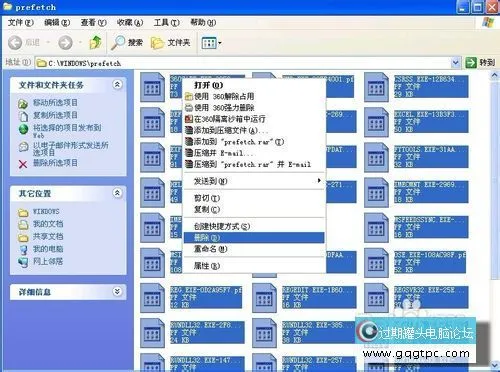Click 删除所选项目 task link

click(55, 163)
